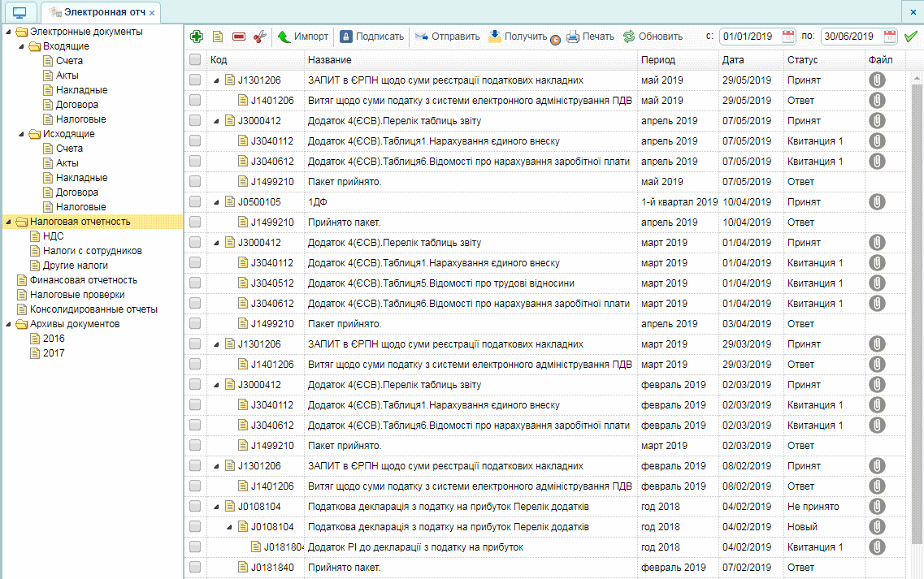This screenshot has width=924, height=579.
Task: Click the green plus add document icon
Action: pyautogui.click(x=197, y=37)
